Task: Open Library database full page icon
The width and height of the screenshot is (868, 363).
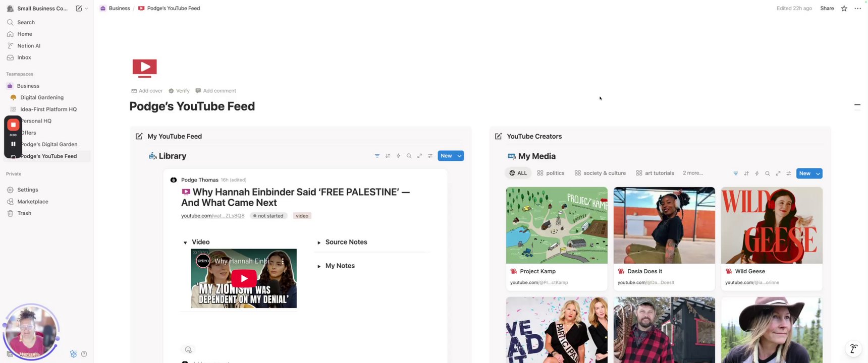Action: click(419, 156)
